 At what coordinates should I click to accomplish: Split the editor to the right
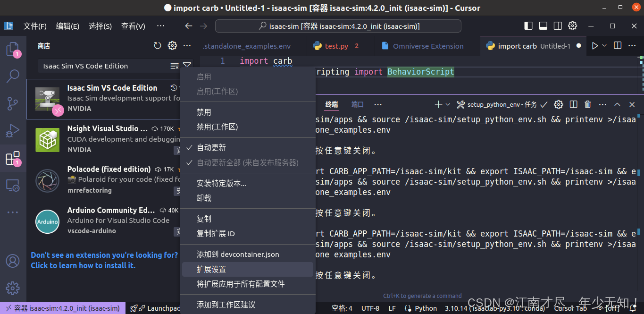point(618,46)
